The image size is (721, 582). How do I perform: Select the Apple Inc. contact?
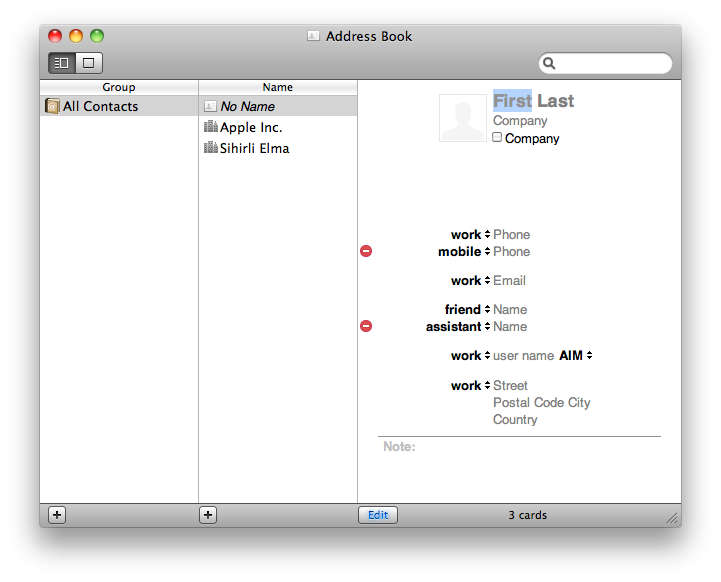pyautogui.click(x=250, y=128)
